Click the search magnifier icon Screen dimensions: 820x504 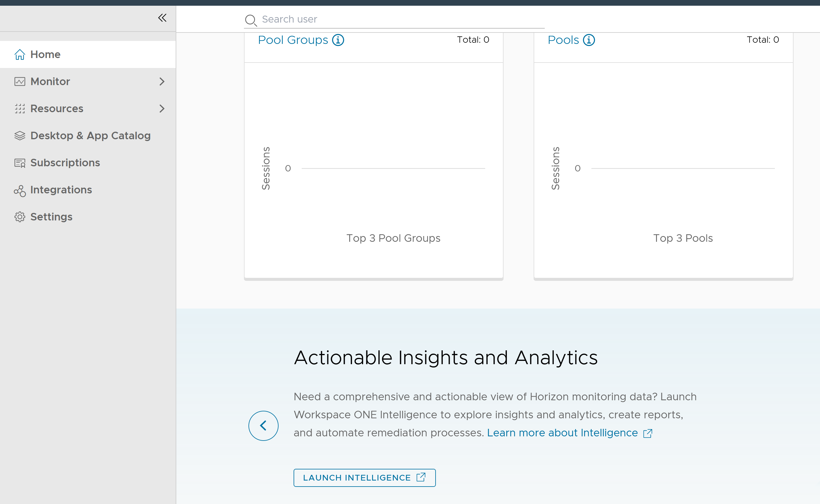(x=251, y=20)
